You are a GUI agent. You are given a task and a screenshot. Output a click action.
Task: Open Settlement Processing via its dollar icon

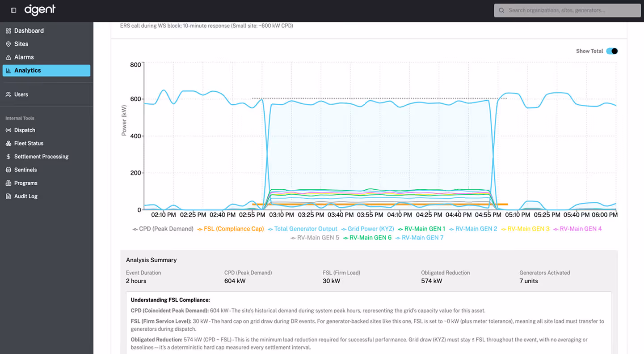click(8, 157)
